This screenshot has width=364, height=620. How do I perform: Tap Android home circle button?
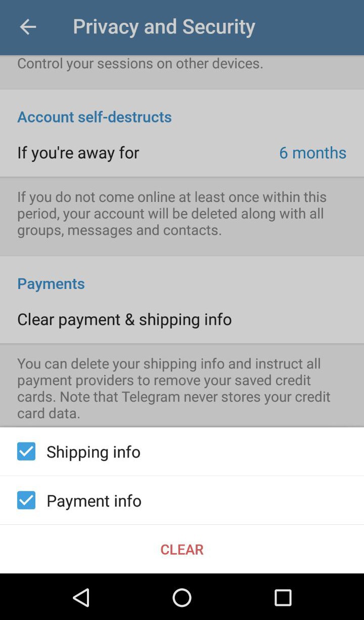click(x=182, y=598)
